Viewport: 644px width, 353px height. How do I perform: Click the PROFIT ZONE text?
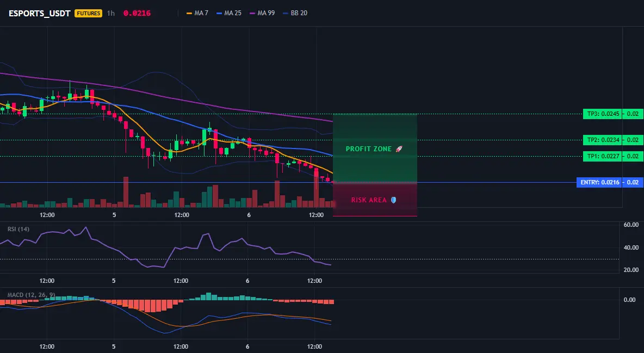coord(368,149)
